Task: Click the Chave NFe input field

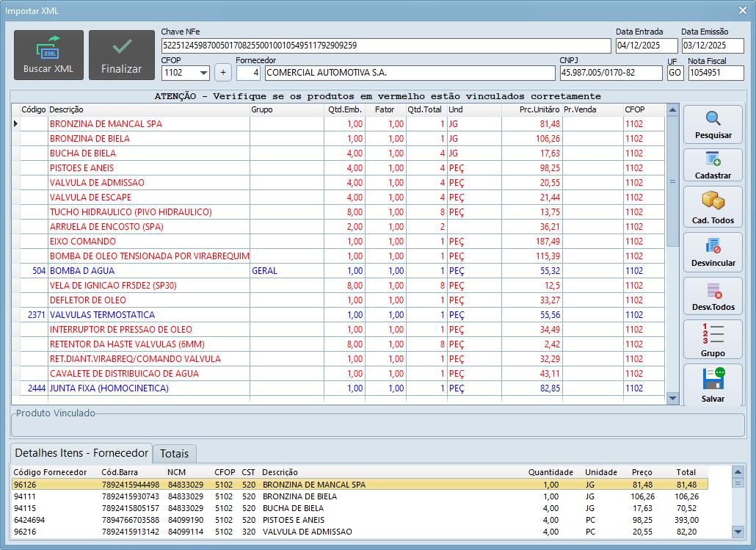Action: click(x=385, y=46)
